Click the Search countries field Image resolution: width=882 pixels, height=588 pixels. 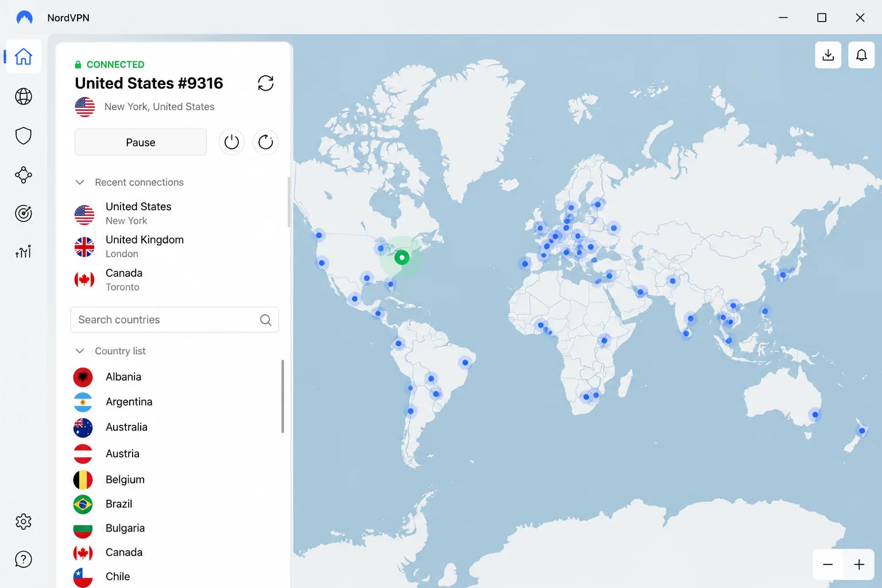click(175, 320)
